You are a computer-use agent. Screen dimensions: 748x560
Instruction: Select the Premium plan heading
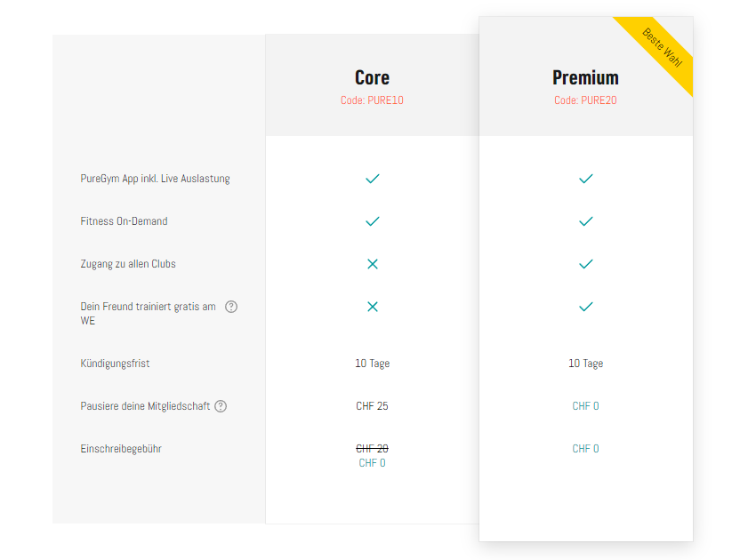tap(585, 77)
